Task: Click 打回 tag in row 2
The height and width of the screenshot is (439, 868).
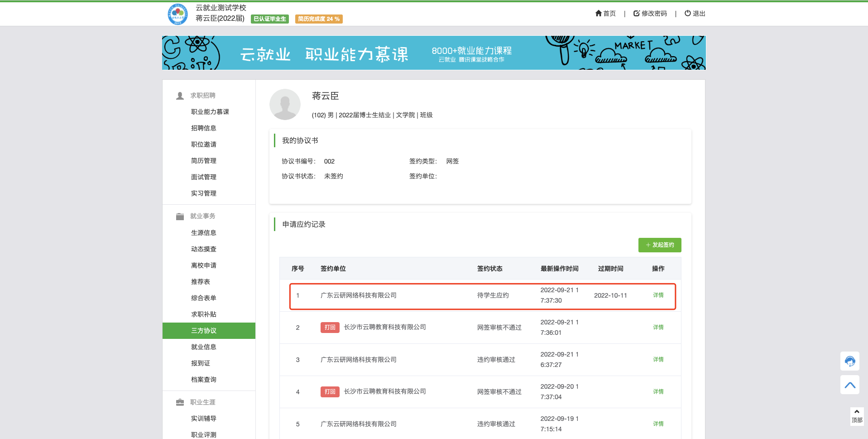Action: click(330, 328)
